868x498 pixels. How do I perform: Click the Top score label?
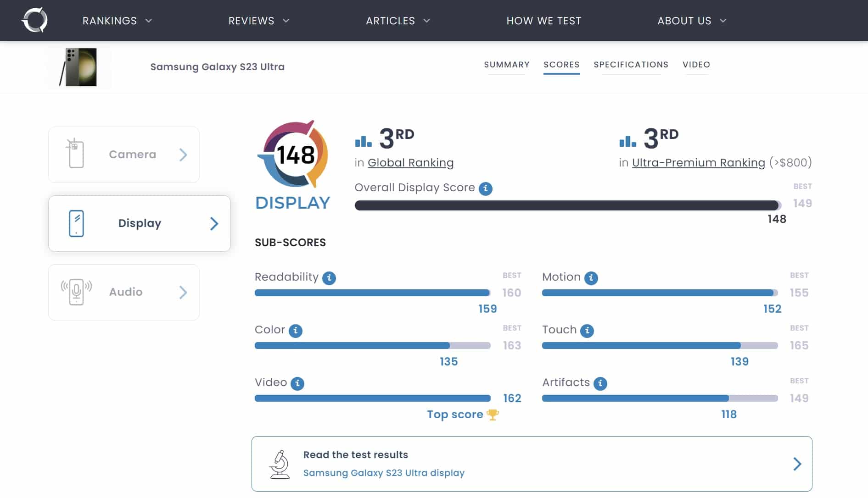455,415
